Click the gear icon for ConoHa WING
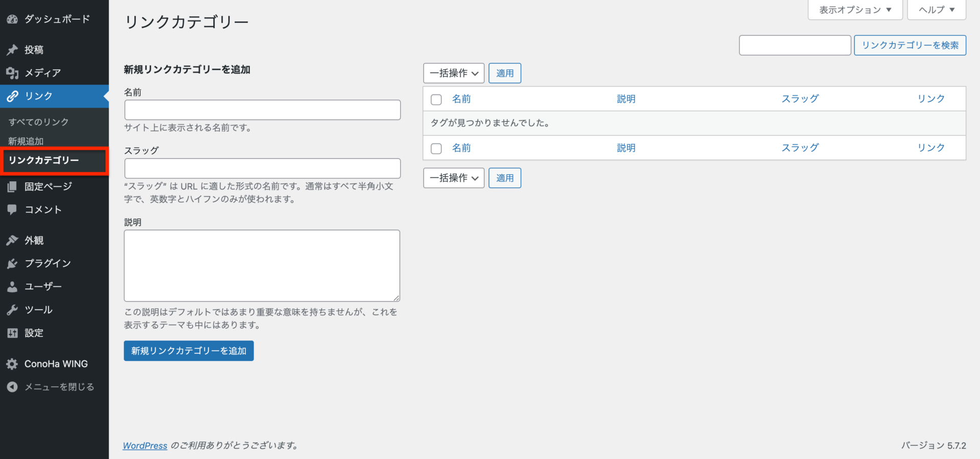 12,364
